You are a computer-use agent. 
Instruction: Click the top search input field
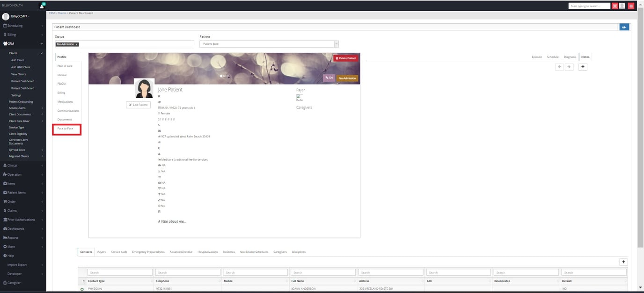point(589,6)
